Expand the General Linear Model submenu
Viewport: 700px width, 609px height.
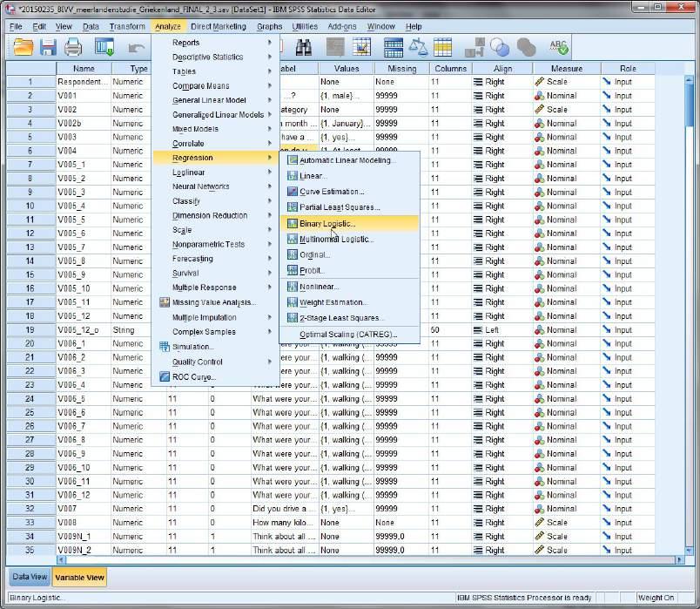(x=215, y=100)
